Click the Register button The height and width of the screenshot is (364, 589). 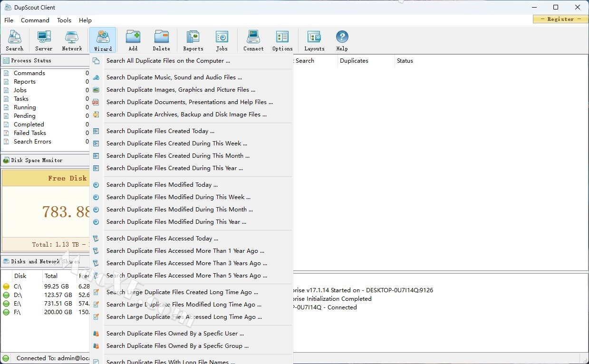pyautogui.click(x=560, y=19)
